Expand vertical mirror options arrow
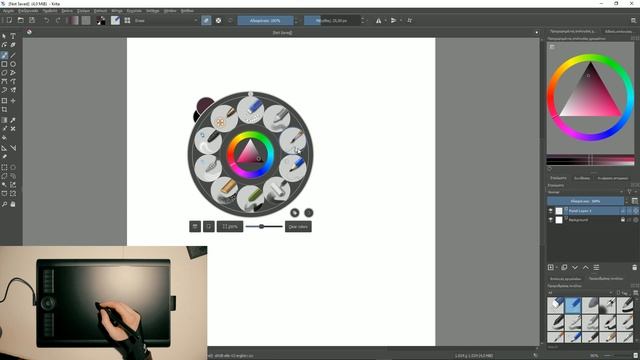The image size is (640, 360). [x=400, y=20]
